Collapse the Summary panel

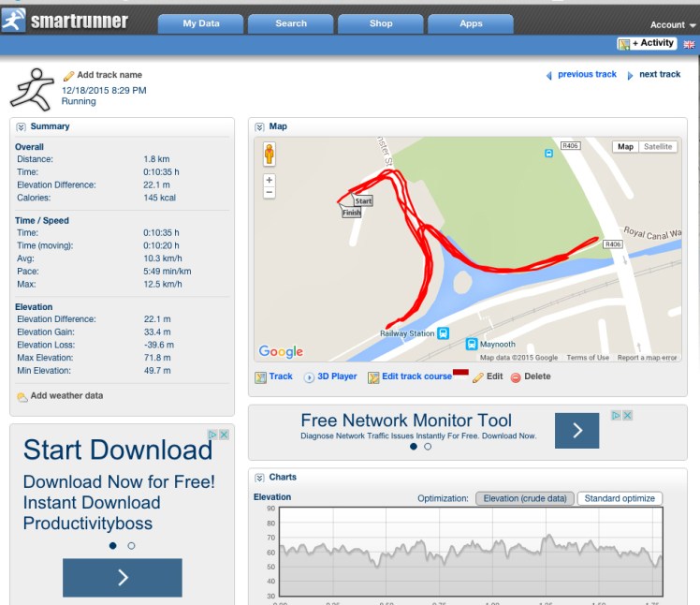[21, 126]
